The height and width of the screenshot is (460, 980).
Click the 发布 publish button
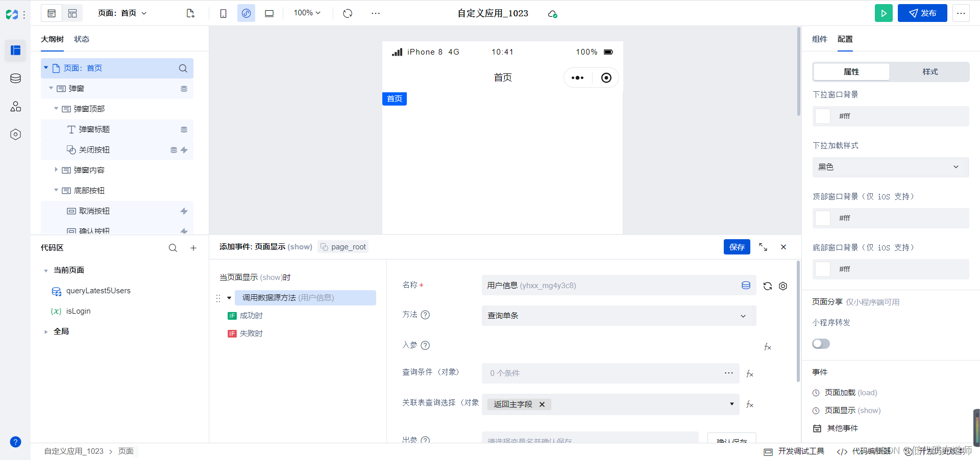click(x=922, y=13)
